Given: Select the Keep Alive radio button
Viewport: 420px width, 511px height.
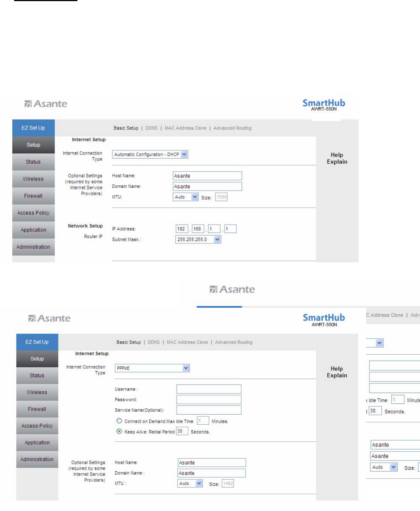Looking at the screenshot, I should 119,431.
